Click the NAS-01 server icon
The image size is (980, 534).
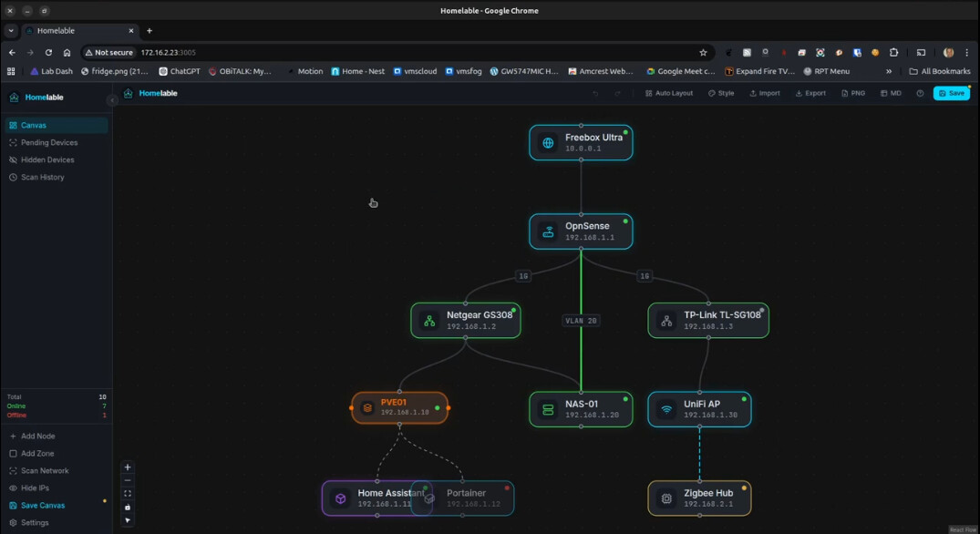[x=548, y=410]
